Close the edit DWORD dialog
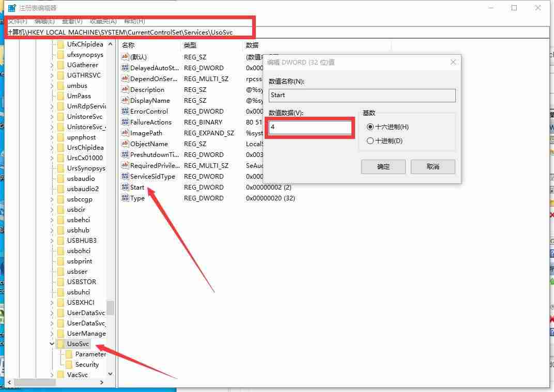554x392 pixels. pos(453,62)
